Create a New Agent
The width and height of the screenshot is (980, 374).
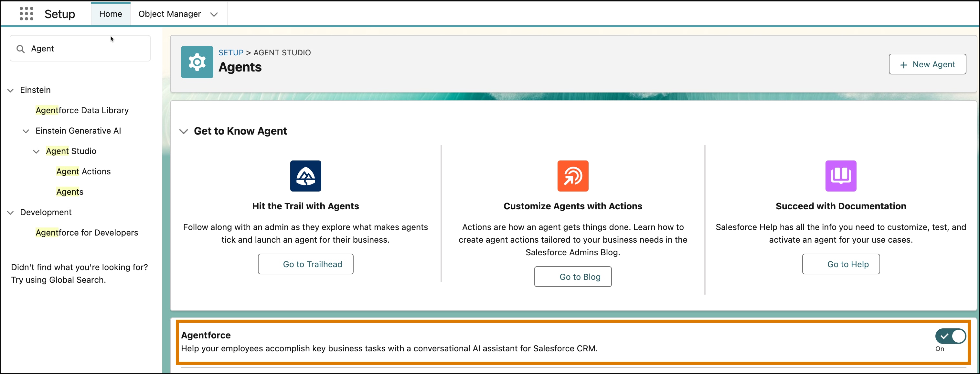(x=927, y=64)
